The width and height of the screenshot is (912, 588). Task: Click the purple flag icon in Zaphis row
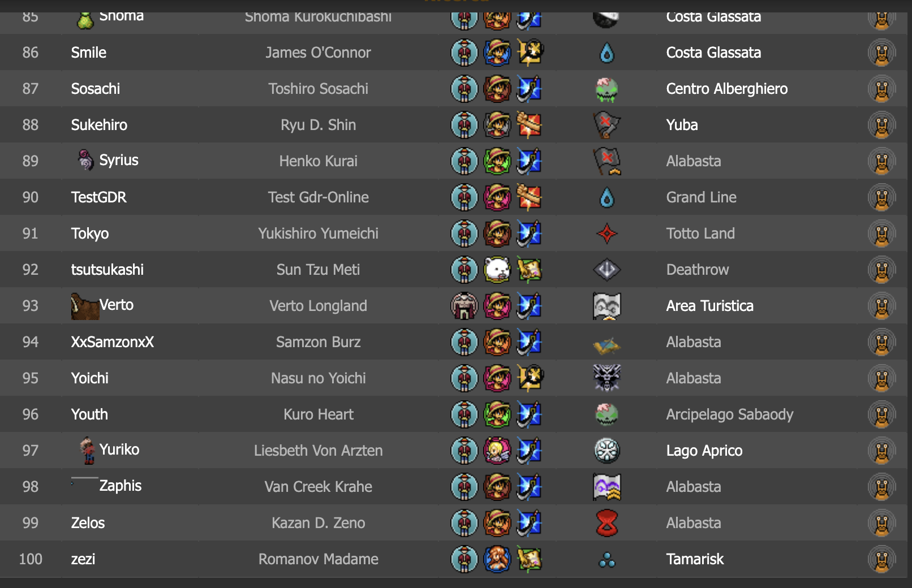606,487
